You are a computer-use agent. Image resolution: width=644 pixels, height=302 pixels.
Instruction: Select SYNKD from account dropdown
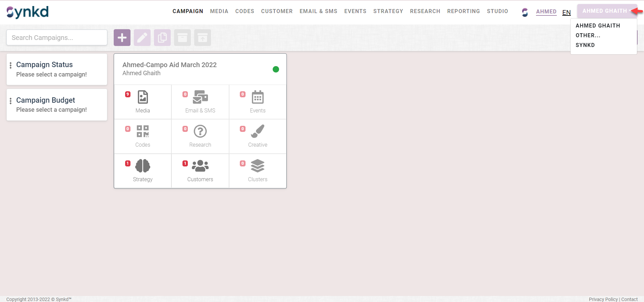point(585,45)
